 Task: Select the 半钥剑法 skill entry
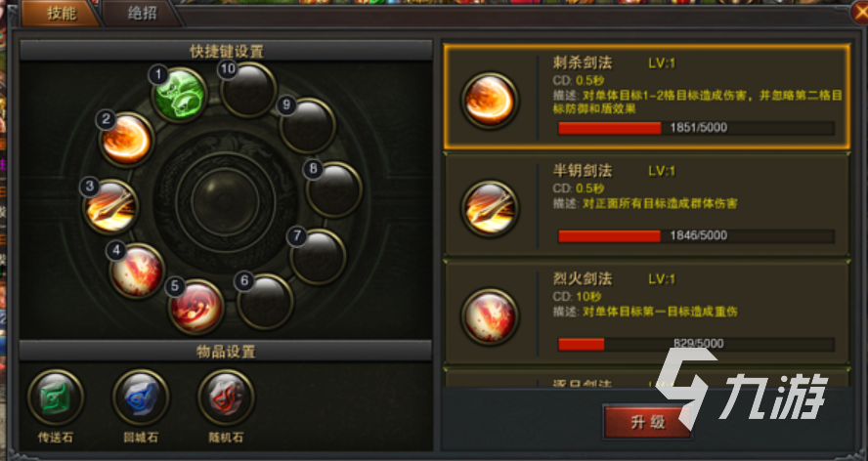646,205
